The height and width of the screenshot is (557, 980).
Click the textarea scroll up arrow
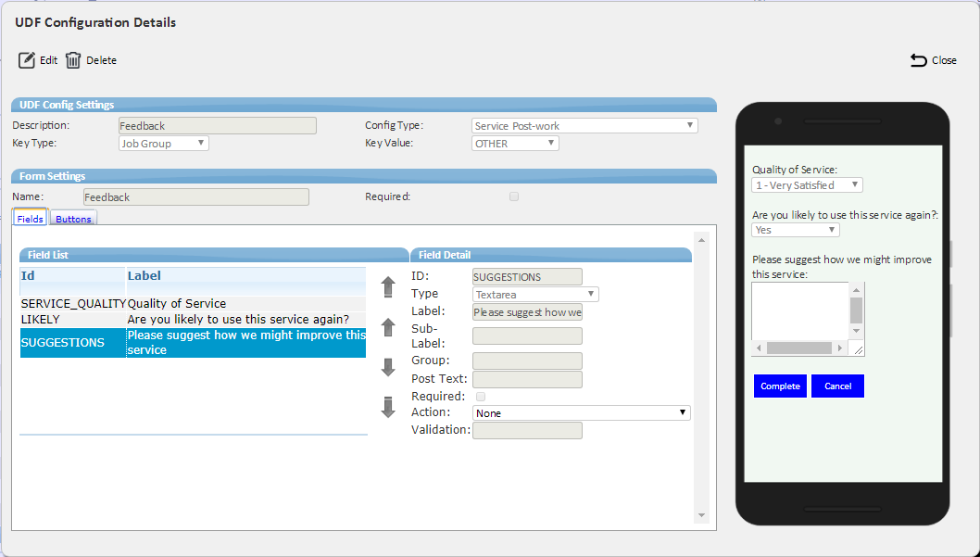856,289
